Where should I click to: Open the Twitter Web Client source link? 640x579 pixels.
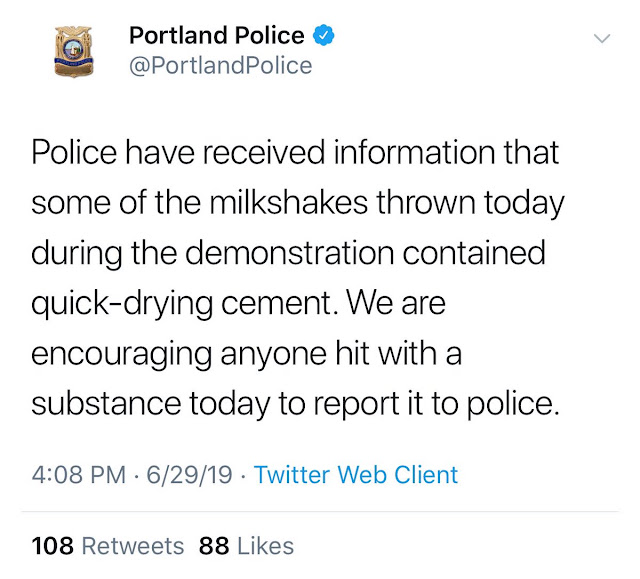356,475
